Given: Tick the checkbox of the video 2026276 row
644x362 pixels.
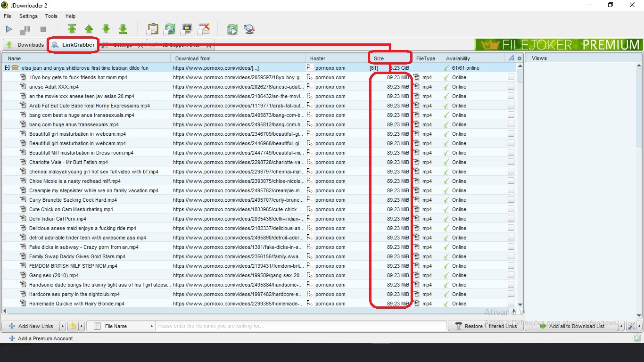Looking at the screenshot, I should click(x=511, y=87).
